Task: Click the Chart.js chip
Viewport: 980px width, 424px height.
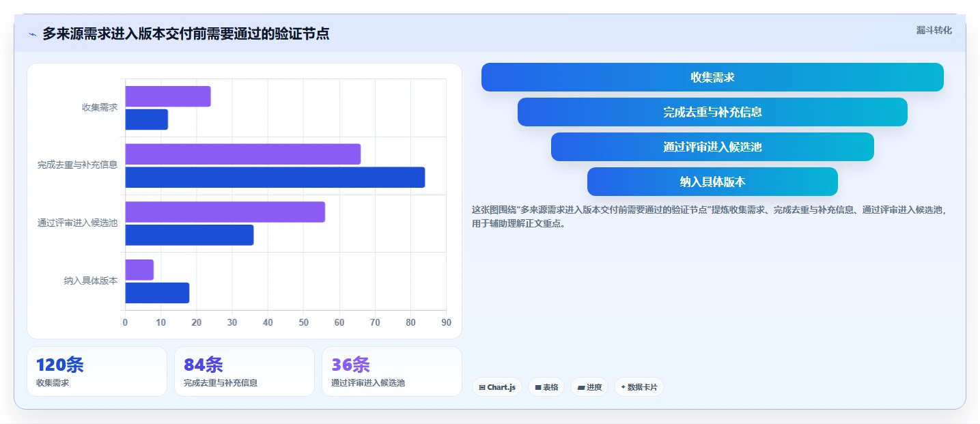Action: coord(496,387)
